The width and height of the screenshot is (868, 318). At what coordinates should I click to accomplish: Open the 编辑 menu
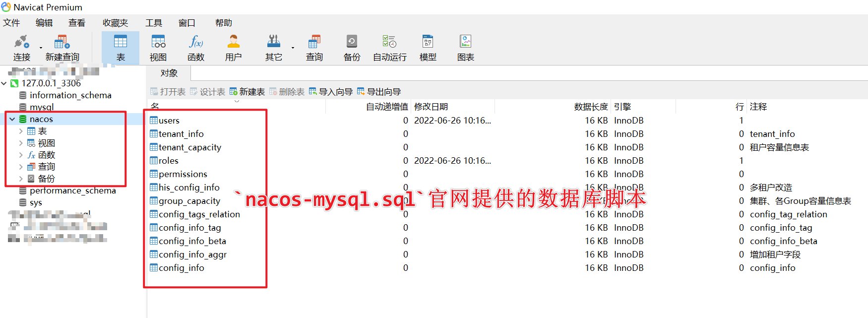point(44,23)
